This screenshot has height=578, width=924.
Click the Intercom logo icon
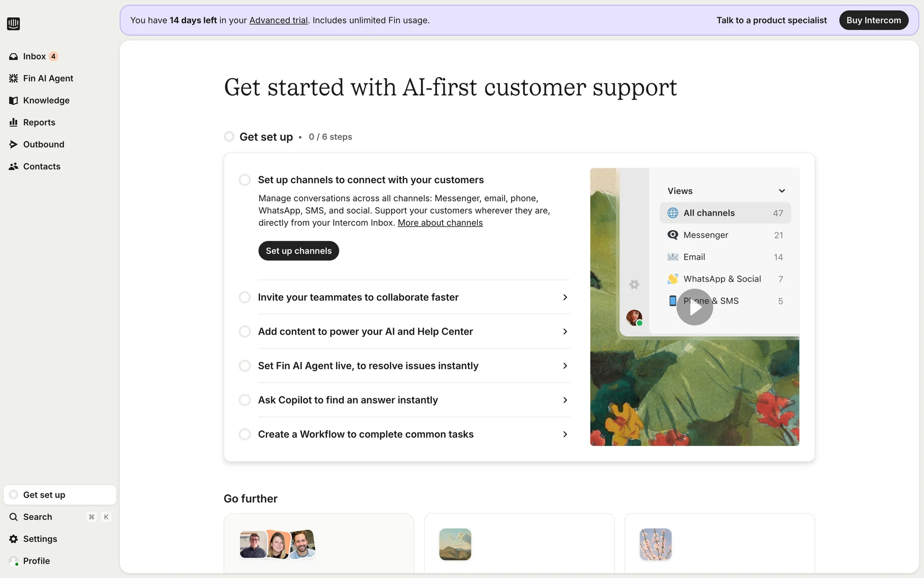13,24
